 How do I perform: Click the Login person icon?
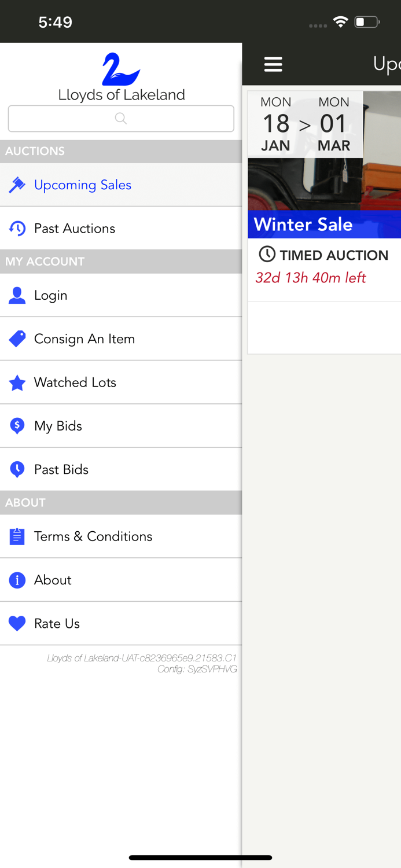click(x=17, y=295)
